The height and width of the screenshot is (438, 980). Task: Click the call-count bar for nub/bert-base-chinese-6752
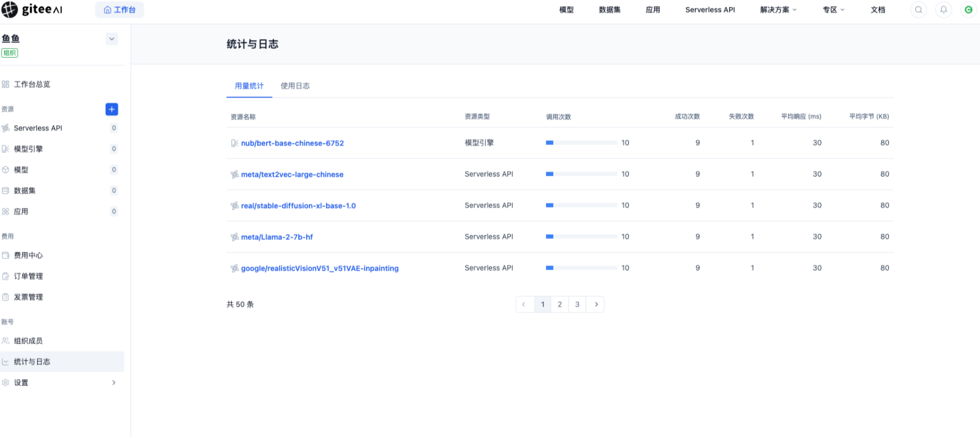tap(581, 143)
